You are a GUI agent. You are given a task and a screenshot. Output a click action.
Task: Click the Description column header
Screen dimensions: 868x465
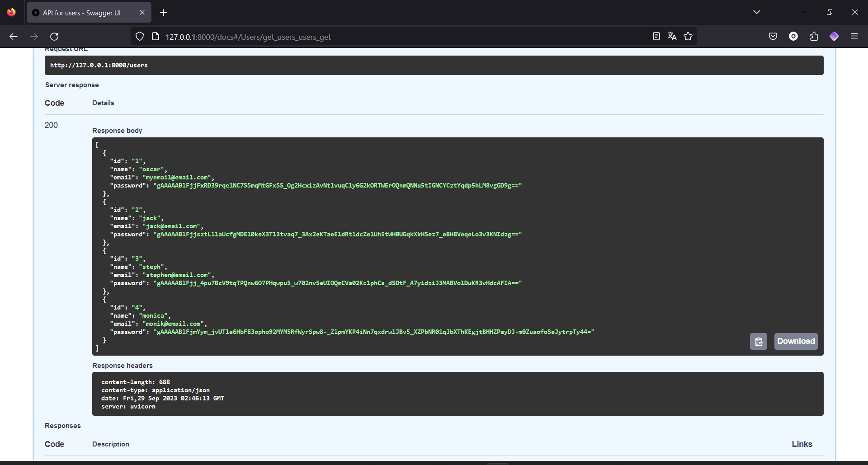[x=111, y=444]
